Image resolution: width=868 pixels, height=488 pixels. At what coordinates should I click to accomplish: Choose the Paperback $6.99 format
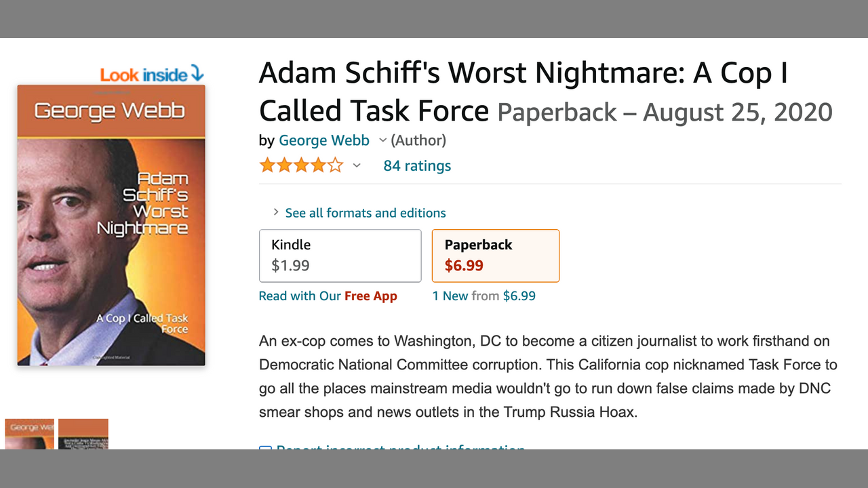pos(495,256)
